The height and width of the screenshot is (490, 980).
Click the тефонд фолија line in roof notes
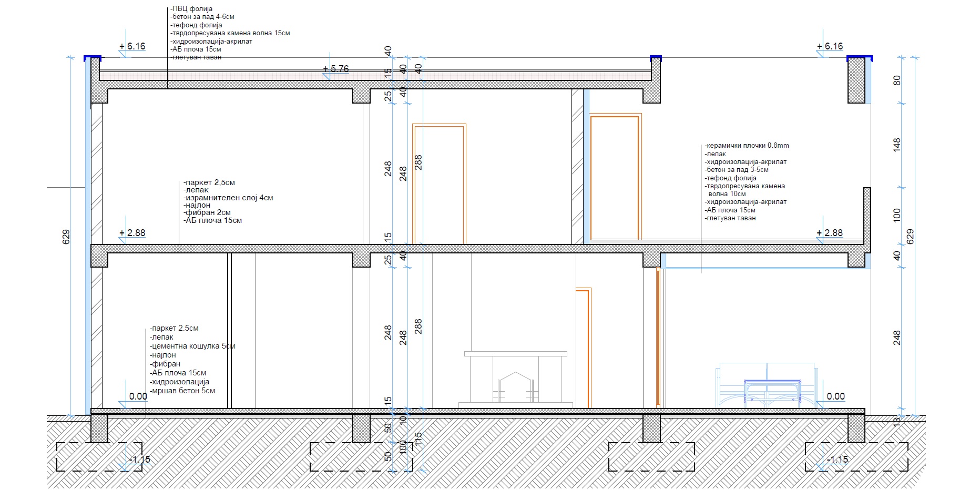[196, 25]
